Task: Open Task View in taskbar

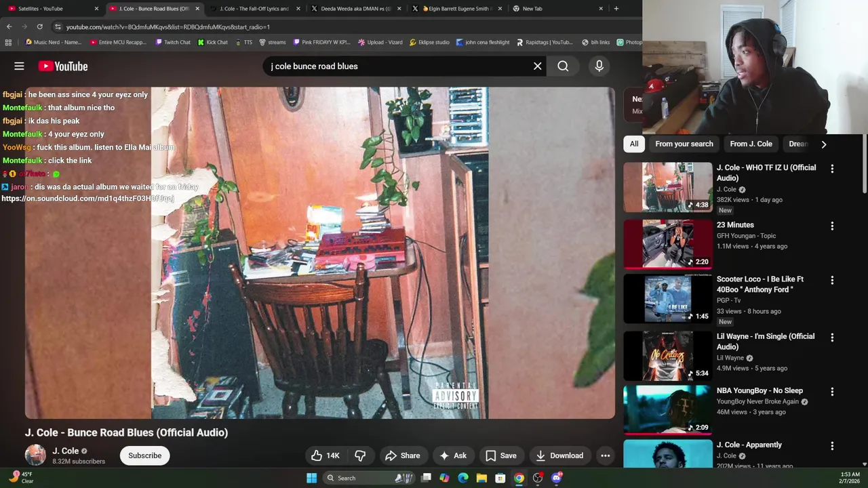Action: tap(426, 478)
